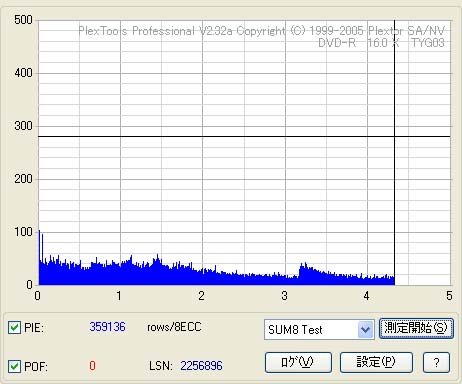Open the SUM8 Test dropdown arrow
Image resolution: width=462 pixels, height=384 pixels.
(366, 330)
